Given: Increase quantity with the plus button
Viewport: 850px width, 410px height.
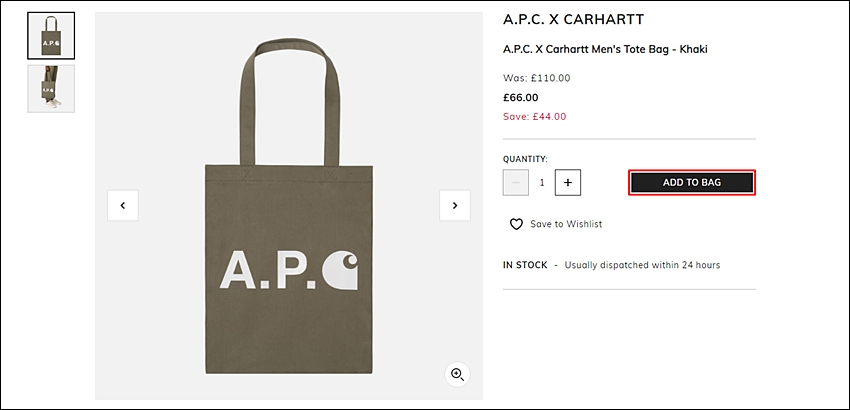Looking at the screenshot, I should [x=568, y=183].
